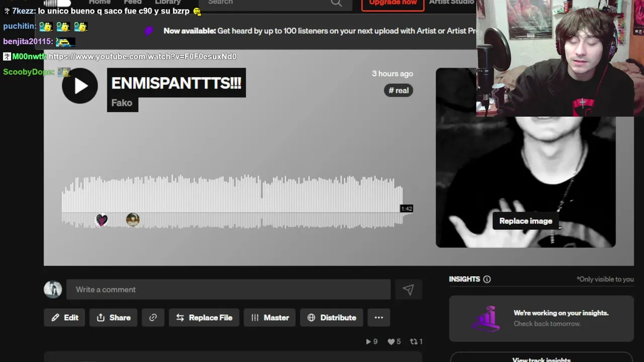Click the INSIGHTS heading
This screenshot has height=362, width=644.
464,279
